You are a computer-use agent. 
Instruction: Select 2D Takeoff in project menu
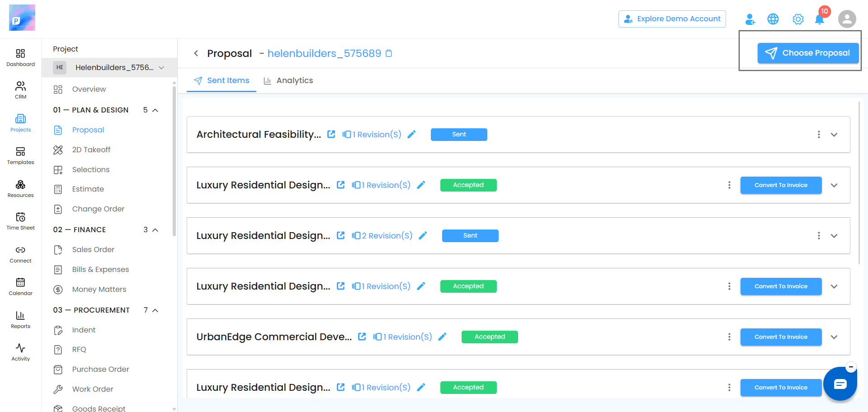coord(91,150)
